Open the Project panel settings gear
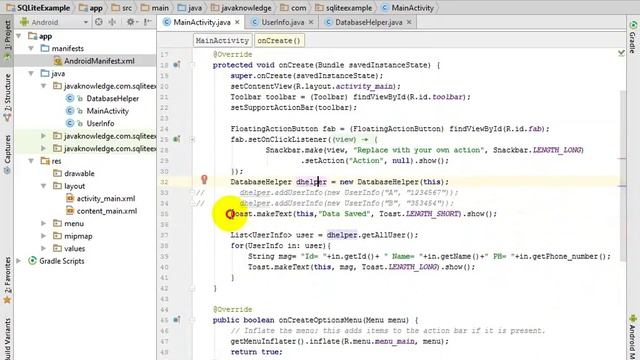 [x=131, y=22]
